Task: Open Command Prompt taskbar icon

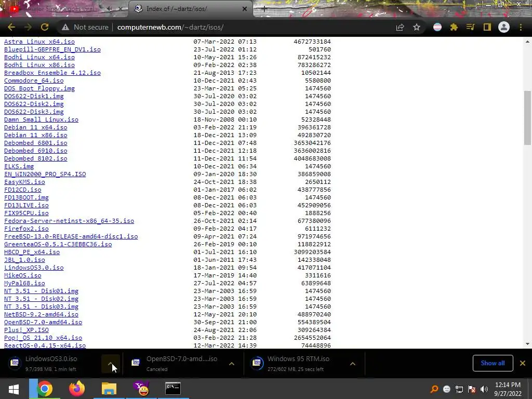Action: (x=173, y=389)
